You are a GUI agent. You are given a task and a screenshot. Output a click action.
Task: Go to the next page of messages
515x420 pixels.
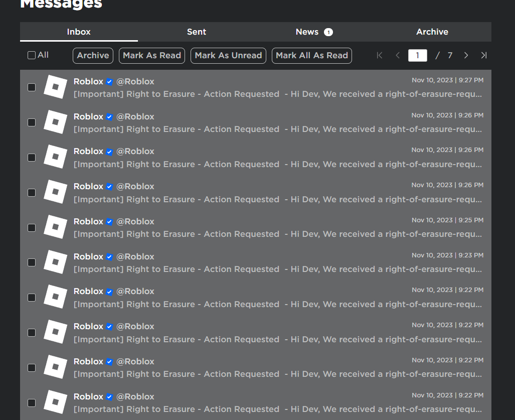tap(466, 55)
